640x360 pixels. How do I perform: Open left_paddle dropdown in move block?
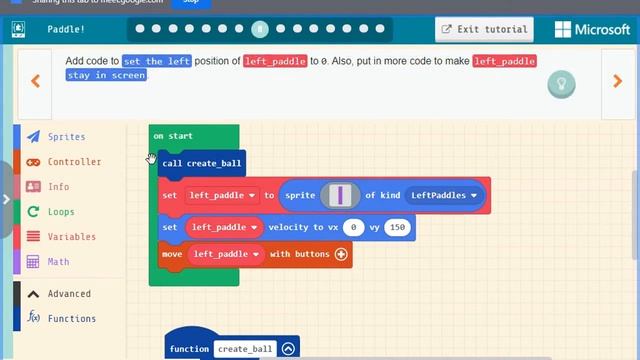tap(226, 254)
